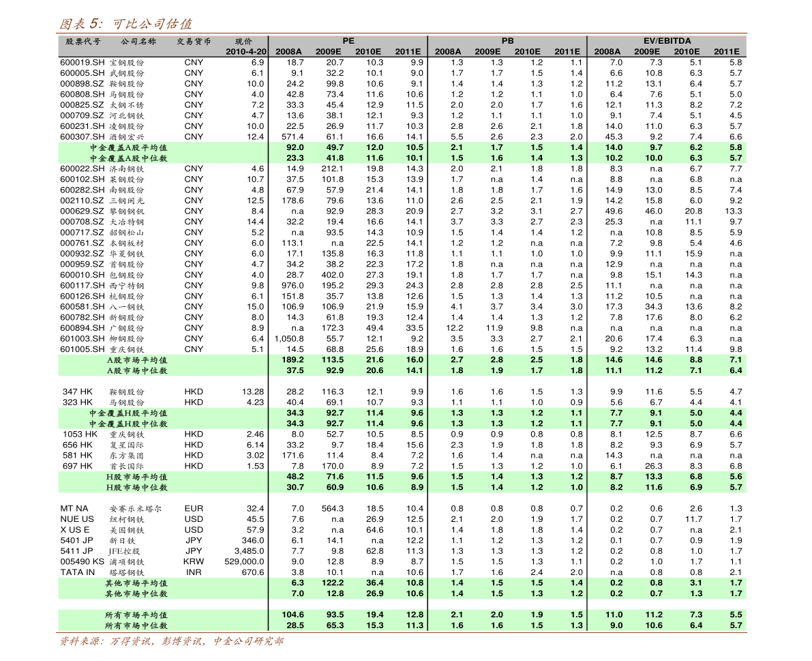
Task: Select the 股票代号 column header
Action: click(x=82, y=42)
